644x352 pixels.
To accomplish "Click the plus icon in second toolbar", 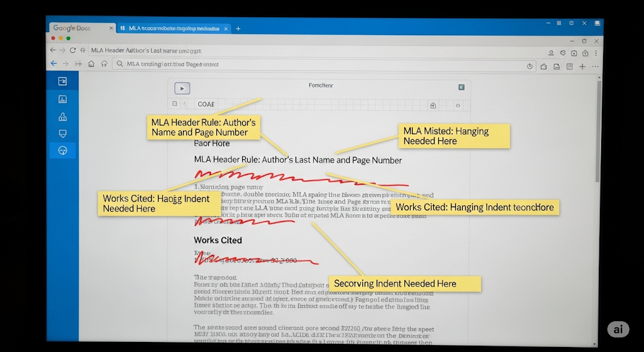I will (582, 67).
